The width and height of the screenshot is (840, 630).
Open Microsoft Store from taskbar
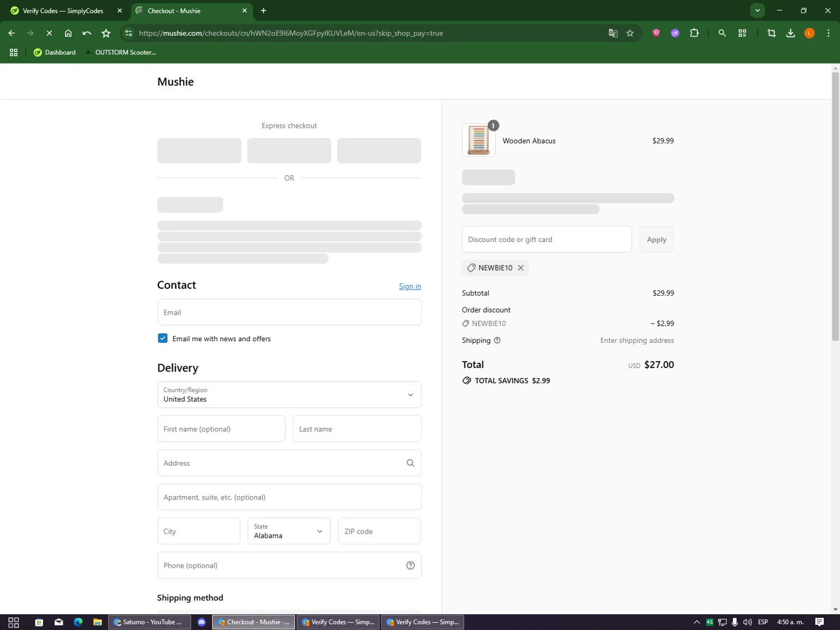coord(39,622)
